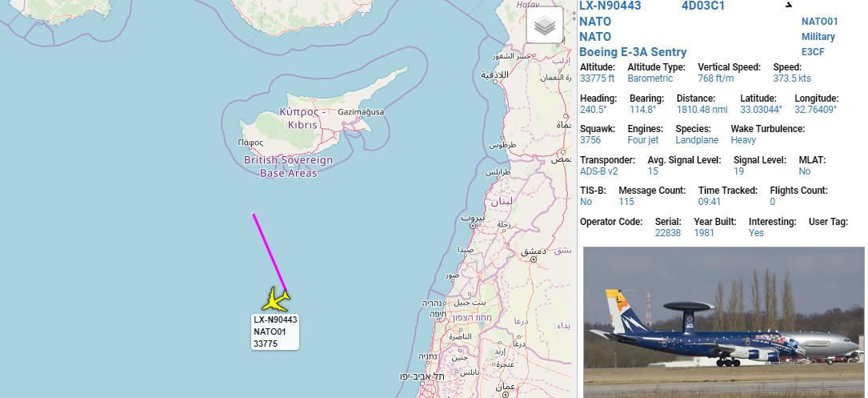
Task: Select the E3CF type code
Action: click(x=813, y=52)
